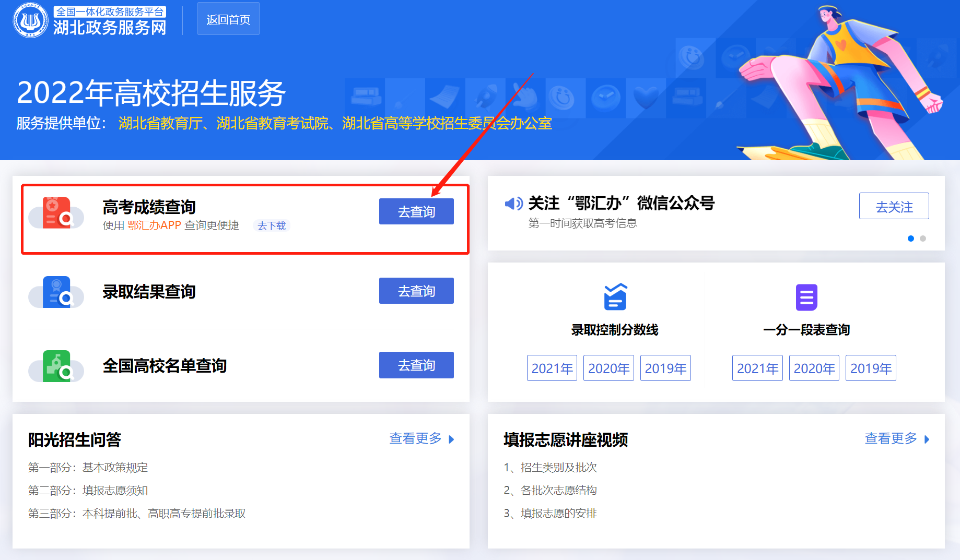Click 去查询 for 高考成绩查询
This screenshot has height=560, width=960.
point(416,211)
